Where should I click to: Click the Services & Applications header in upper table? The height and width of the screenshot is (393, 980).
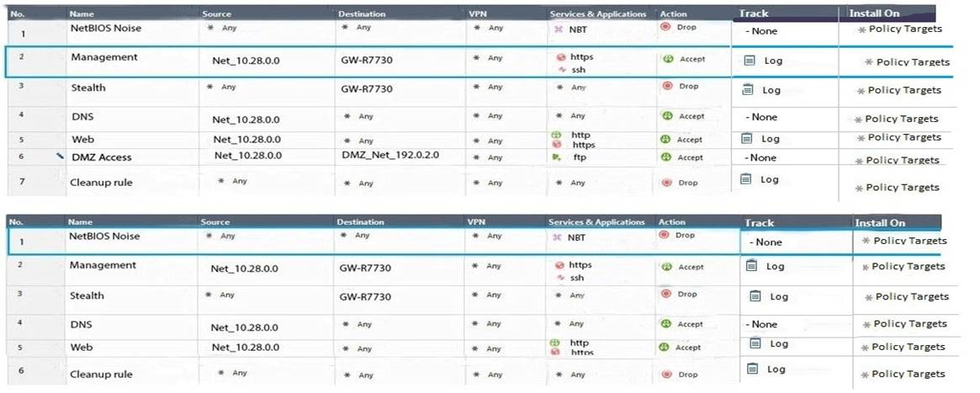597,14
